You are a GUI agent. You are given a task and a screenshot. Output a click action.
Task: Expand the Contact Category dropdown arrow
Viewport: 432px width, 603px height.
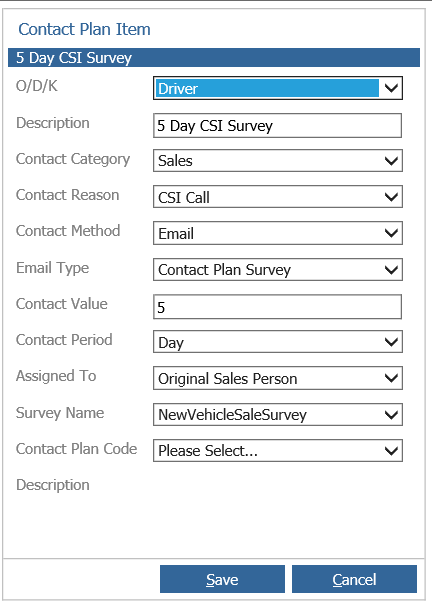pyautogui.click(x=391, y=160)
